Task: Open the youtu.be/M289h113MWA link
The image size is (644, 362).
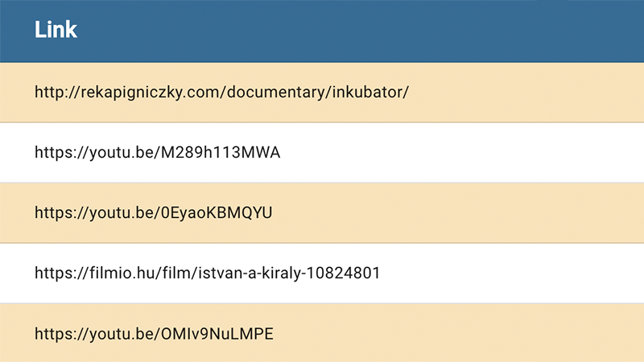Action: (x=157, y=153)
